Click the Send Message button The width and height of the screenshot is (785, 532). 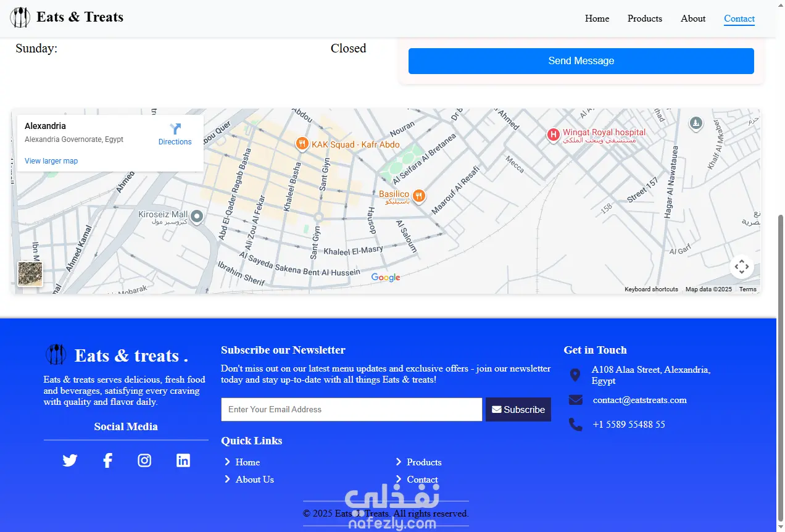pyautogui.click(x=581, y=61)
